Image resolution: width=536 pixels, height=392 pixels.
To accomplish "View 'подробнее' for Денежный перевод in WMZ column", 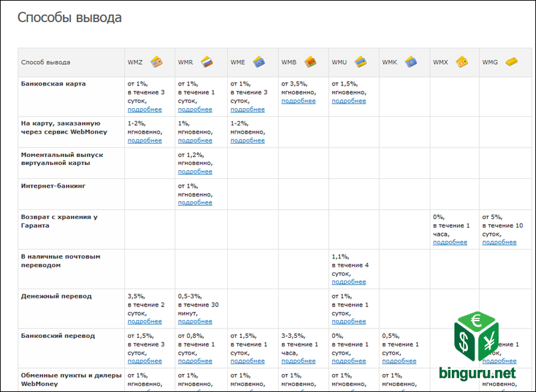I will (x=144, y=322).
